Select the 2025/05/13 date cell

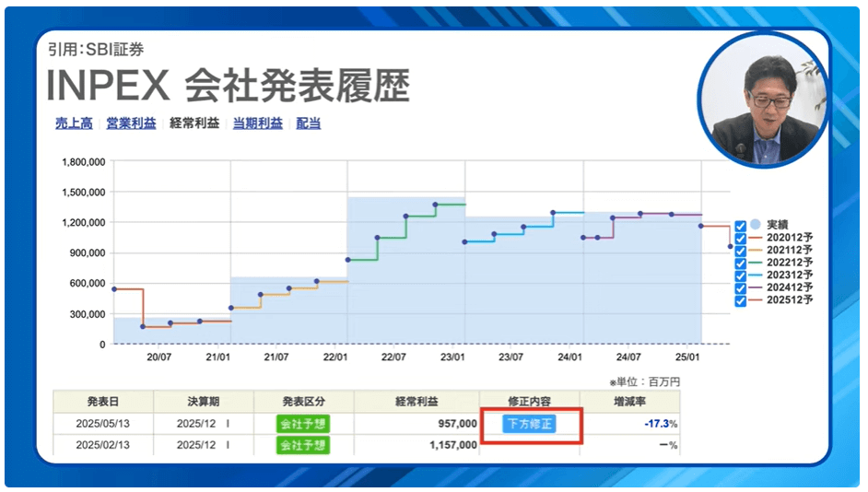[103, 424]
